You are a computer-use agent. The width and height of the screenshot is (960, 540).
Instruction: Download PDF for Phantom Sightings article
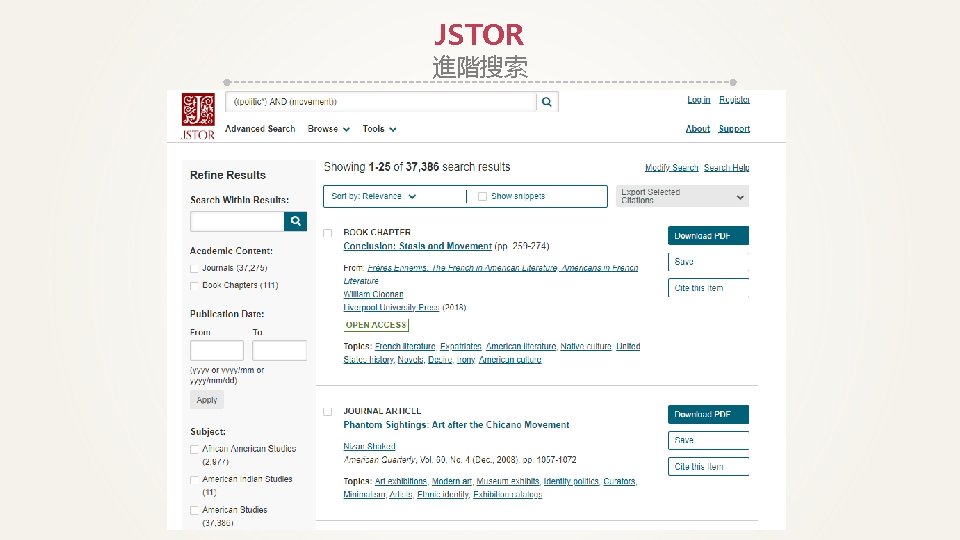click(708, 414)
